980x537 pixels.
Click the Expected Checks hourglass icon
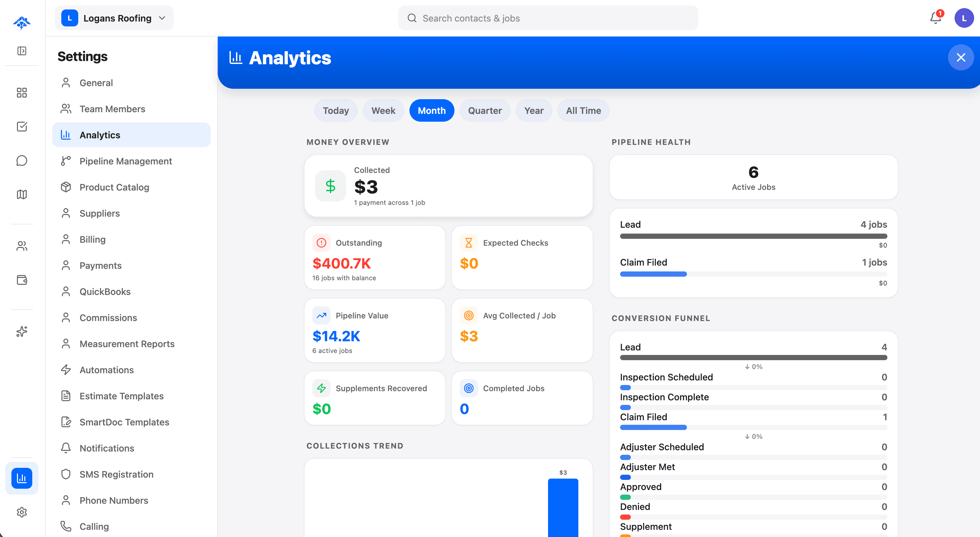pyautogui.click(x=469, y=243)
